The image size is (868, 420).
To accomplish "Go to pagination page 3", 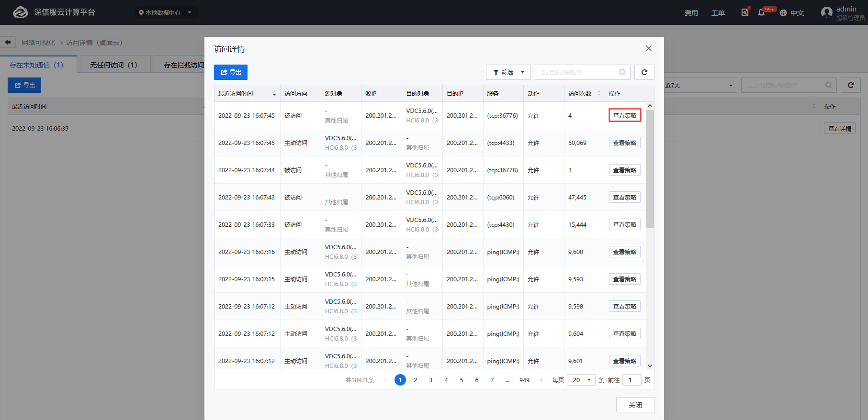I will click(x=431, y=380).
